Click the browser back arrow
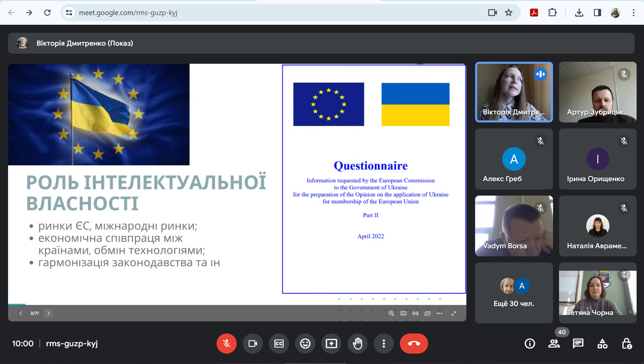 pyautogui.click(x=11, y=13)
